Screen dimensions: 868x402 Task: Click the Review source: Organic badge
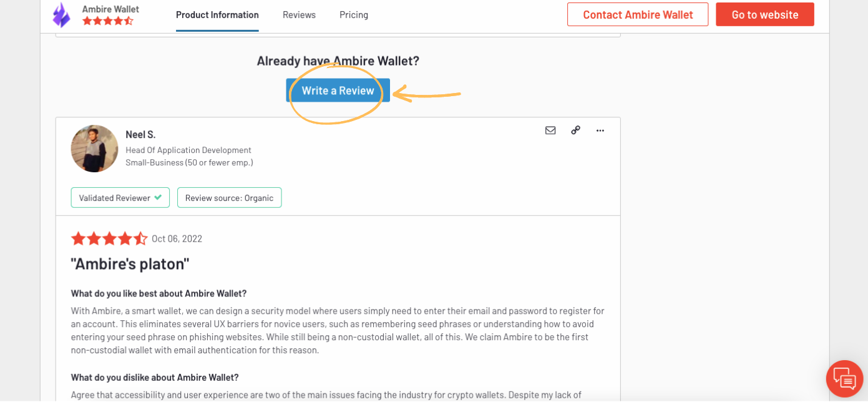[230, 198]
